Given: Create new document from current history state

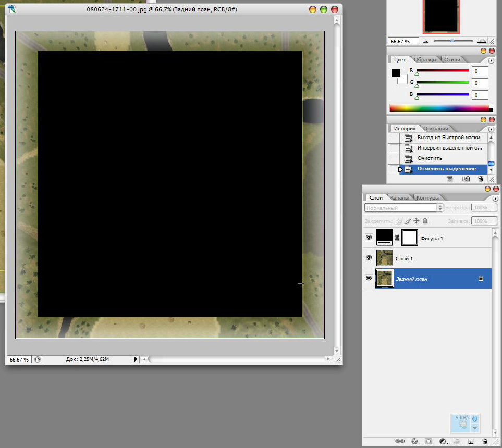Looking at the screenshot, I should pos(449,179).
